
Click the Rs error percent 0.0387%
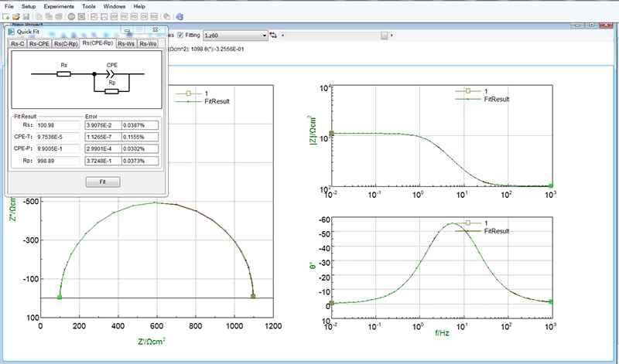coord(140,125)
